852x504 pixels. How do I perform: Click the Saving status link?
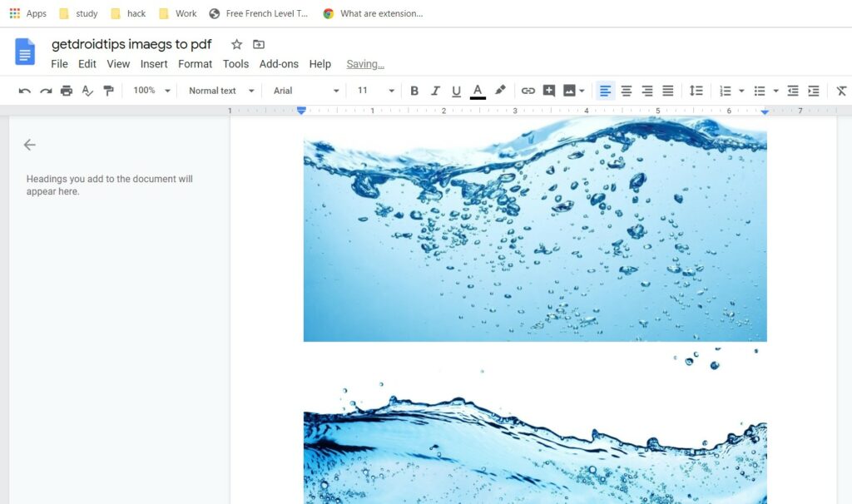click(x=365, y=64)
